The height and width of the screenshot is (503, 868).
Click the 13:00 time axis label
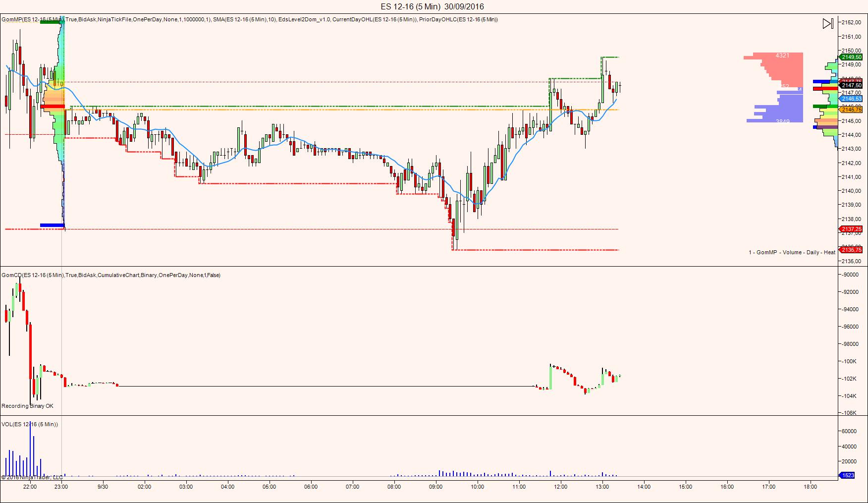602,487
